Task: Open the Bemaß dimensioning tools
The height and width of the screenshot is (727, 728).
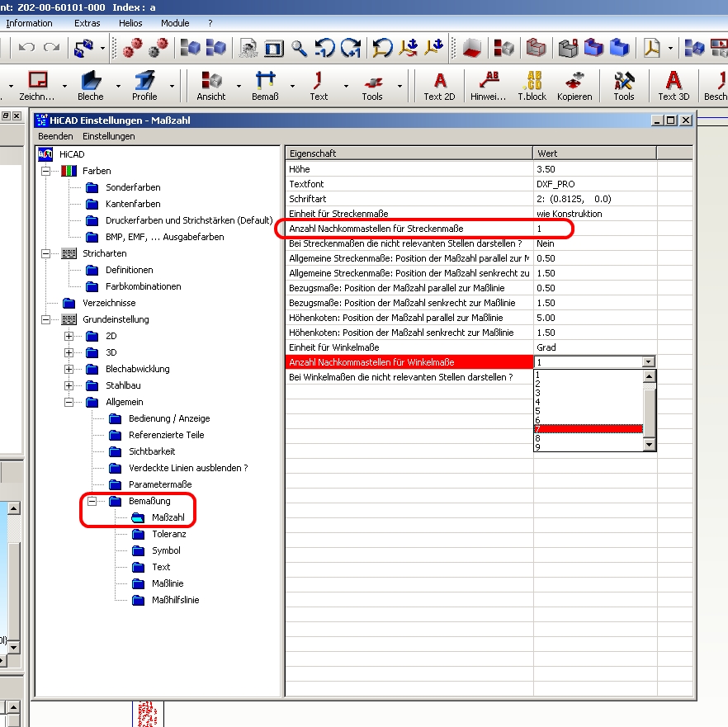Action: (265, 86)
